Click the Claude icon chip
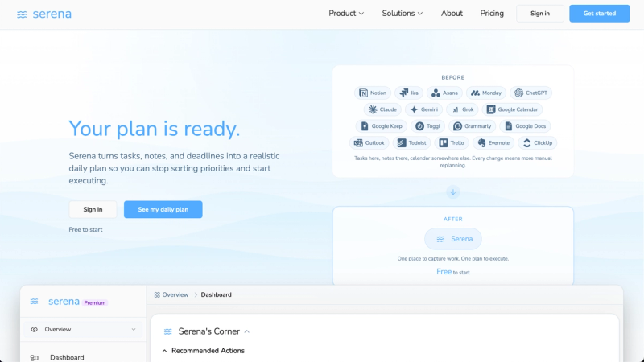Screen dimensions: 644x362 pos(382,109)
